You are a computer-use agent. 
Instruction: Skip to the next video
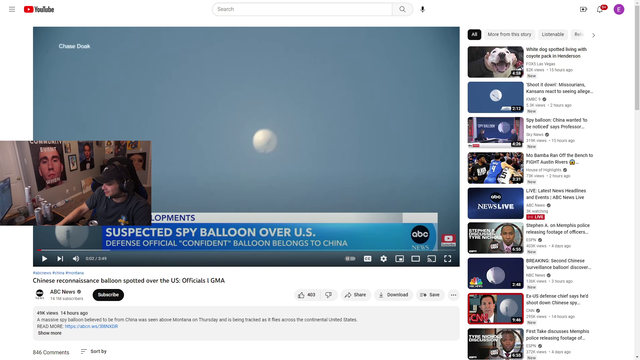pyautogui.click(x=60, y=258)
